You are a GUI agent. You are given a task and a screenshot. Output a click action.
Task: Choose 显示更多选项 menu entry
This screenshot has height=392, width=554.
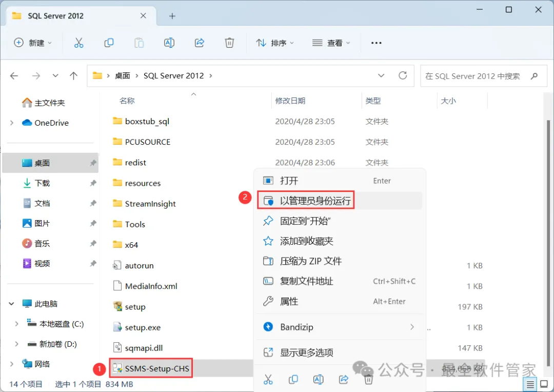(x=340, y=352)
